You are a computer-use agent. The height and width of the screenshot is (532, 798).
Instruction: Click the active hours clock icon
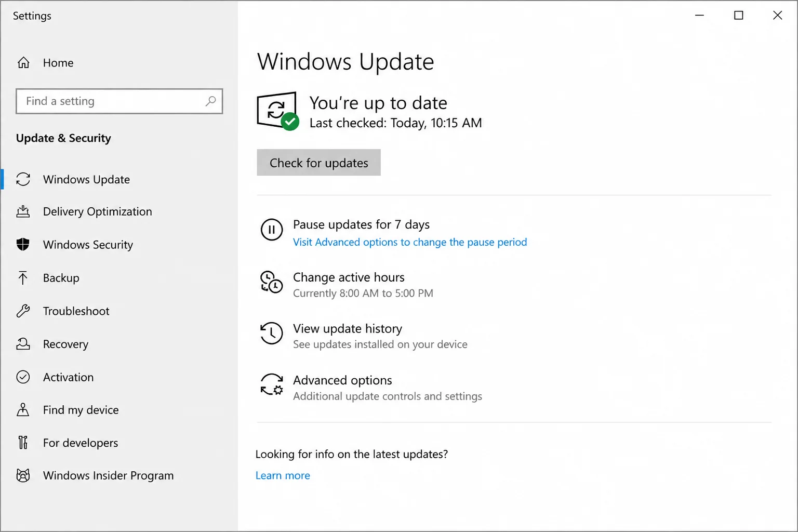[272, 282]
